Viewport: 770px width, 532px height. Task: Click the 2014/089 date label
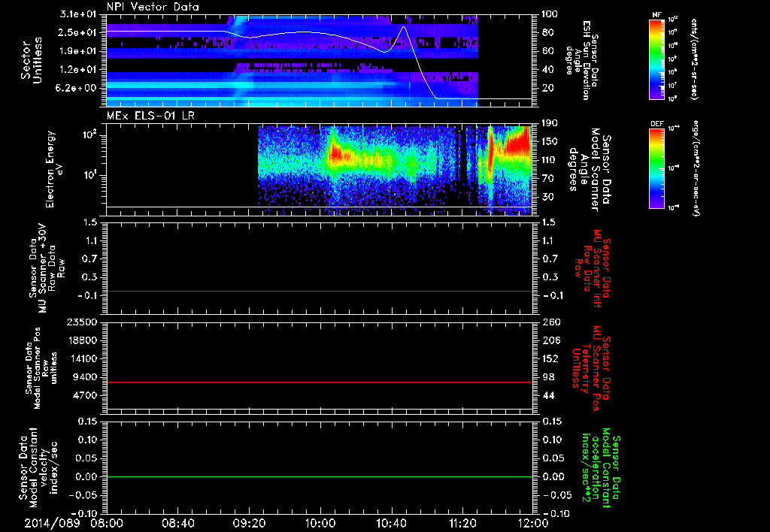[52, 523]
